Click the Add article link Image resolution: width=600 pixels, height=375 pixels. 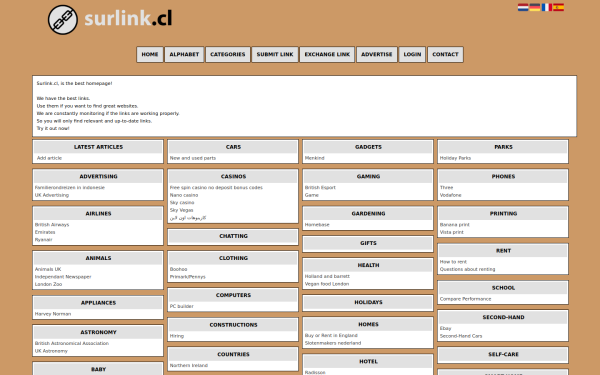pyautogui.click(x=49, y=158)
